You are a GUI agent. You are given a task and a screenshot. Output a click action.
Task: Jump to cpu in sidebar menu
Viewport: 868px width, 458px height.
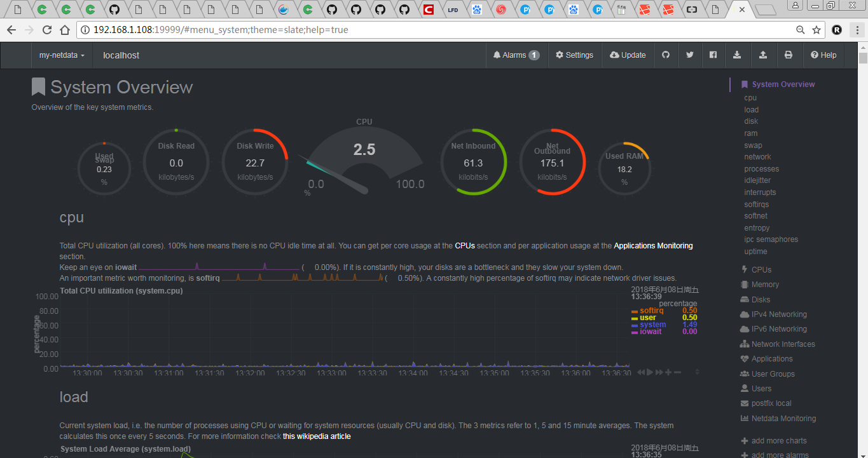[750, 98]
